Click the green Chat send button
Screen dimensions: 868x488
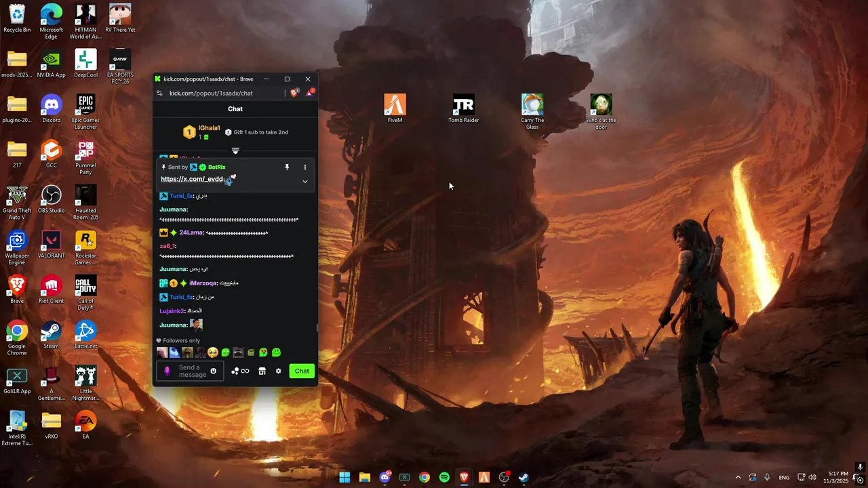302,371
